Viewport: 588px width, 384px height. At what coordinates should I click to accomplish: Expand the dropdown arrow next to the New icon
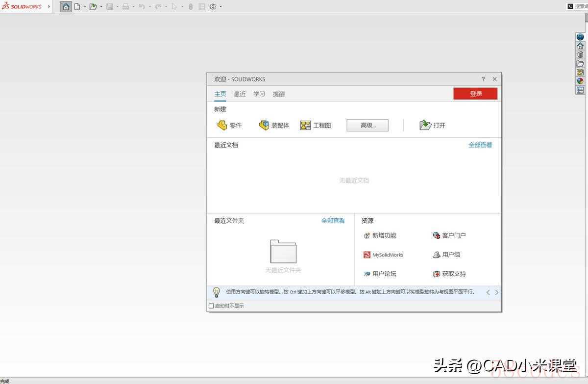pyautogui.click(x=85, y=7)
